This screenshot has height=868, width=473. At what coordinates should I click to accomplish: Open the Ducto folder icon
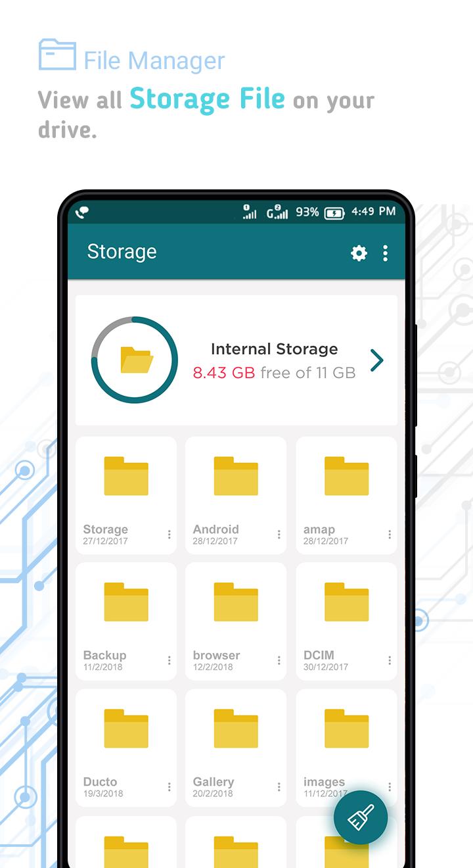click(126, 729)
